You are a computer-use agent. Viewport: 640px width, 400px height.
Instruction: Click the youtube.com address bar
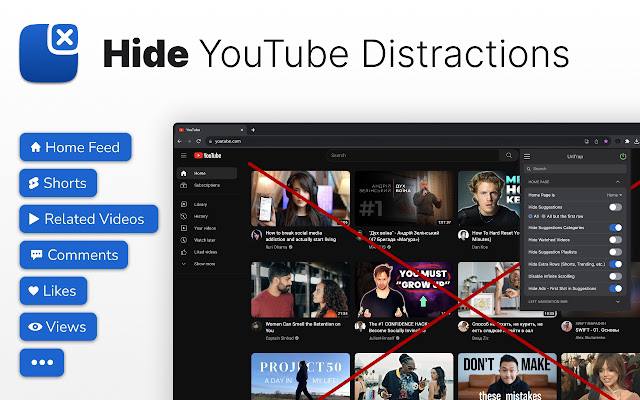392,141
